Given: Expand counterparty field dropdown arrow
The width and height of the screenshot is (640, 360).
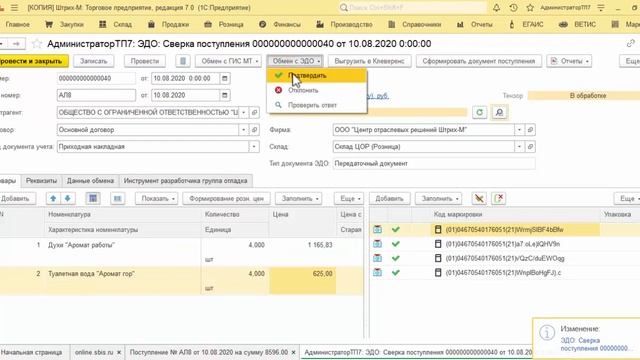Looking at the screenshot, I should [x=244, y=112].
